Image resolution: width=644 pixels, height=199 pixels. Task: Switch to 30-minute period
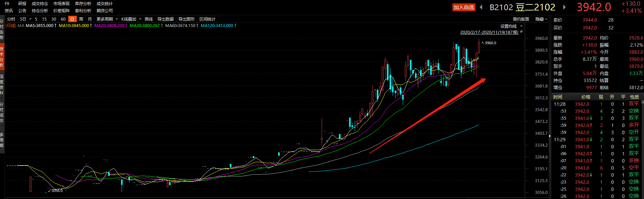click(x=54, y=19)
